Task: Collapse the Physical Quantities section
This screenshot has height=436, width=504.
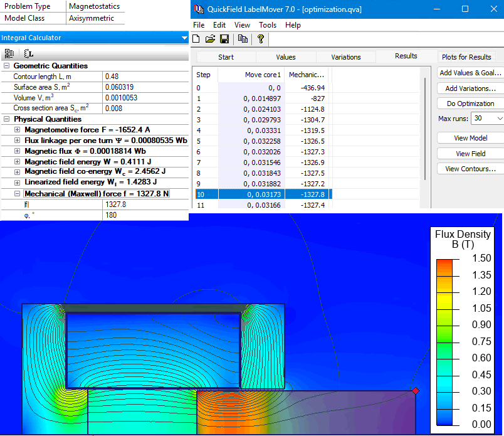Action: [x=6, y=119]
